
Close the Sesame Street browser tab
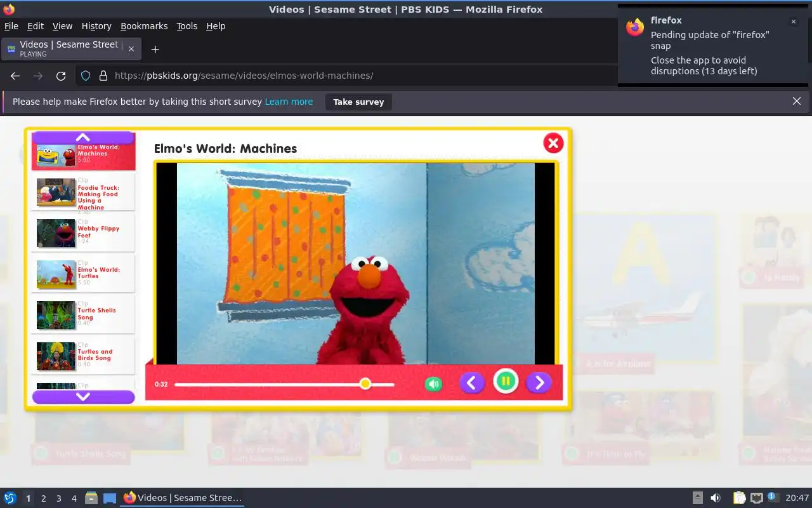coord(131,49)
